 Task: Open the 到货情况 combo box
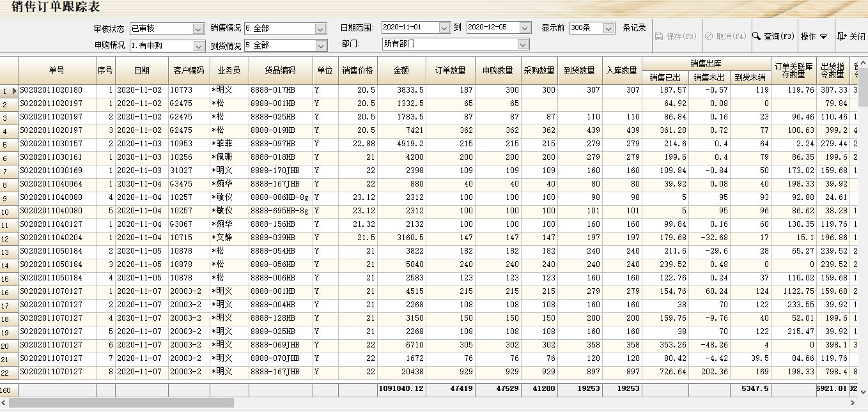[x=320, y=46]
